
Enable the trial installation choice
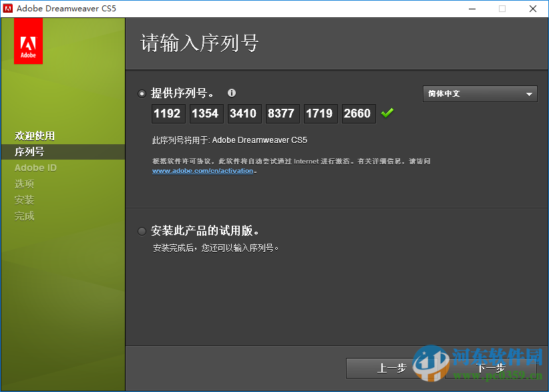point(142,230)
